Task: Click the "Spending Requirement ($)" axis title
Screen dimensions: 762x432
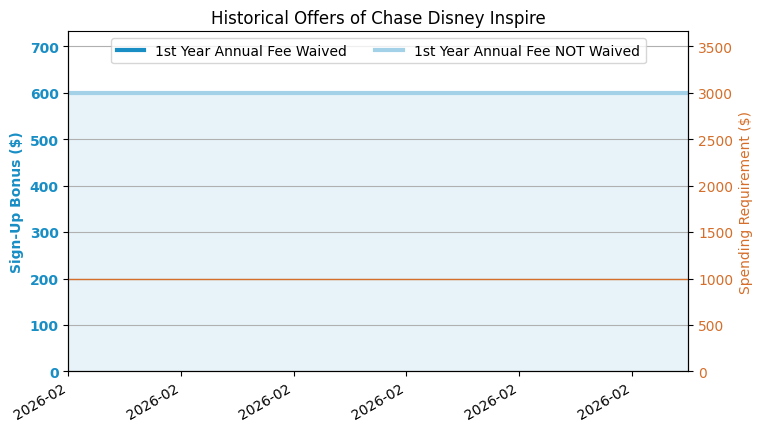Action: pyautogui.click(x=745, y=202)
